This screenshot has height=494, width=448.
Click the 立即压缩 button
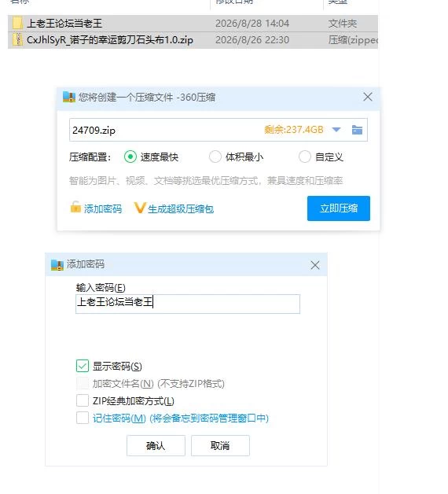pos(339,208)
